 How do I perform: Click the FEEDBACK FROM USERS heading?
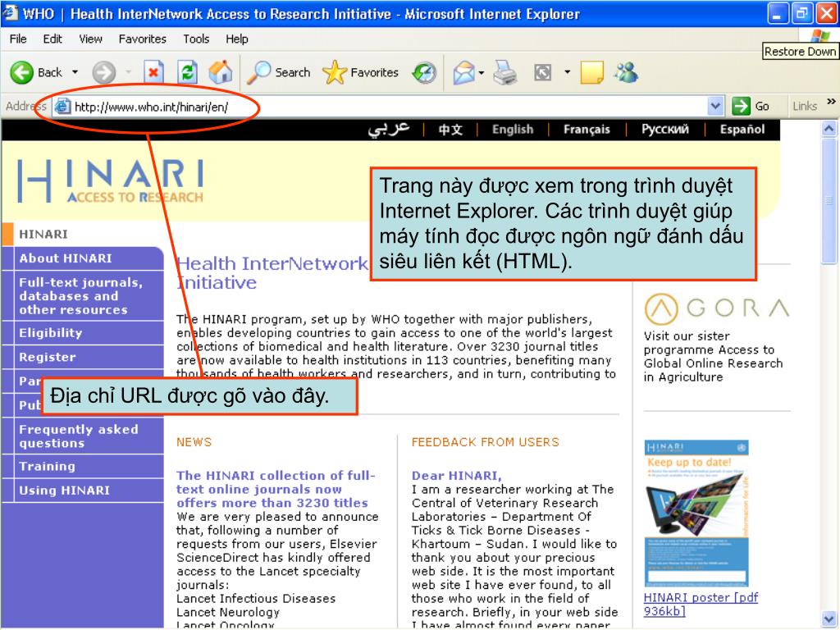[486, 442]
